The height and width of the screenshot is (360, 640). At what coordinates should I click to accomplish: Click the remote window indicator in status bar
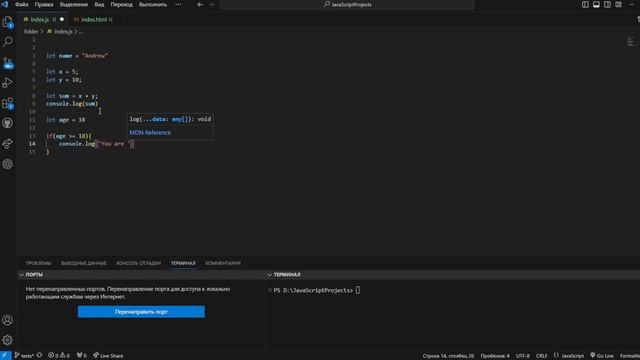5,356
